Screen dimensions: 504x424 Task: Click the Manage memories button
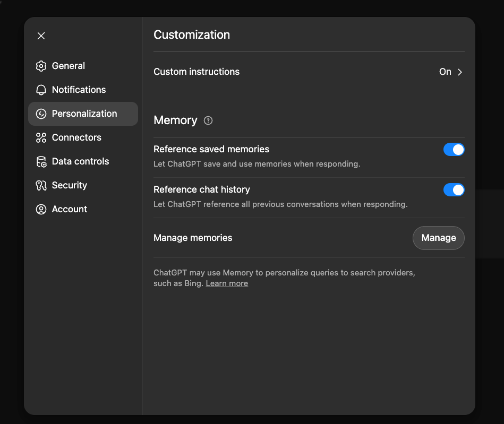pos(439,238)
